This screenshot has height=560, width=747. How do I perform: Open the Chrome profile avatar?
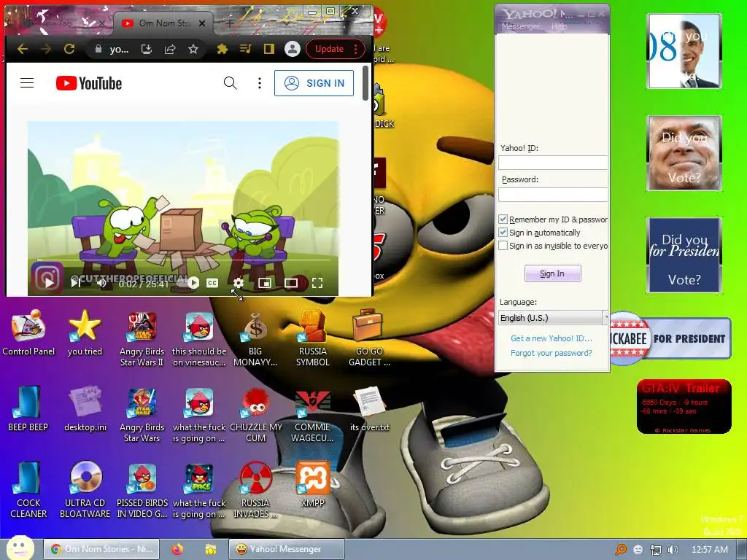point(292,49)
